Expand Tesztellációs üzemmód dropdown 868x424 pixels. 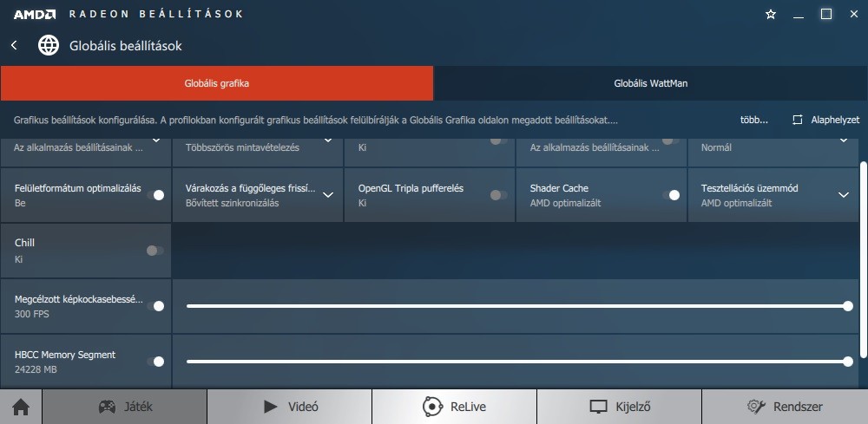(x=844, y=195)
